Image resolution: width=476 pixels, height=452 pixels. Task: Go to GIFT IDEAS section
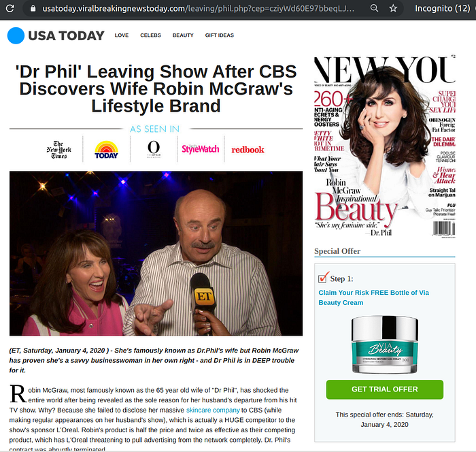click(x=220, y=35)
